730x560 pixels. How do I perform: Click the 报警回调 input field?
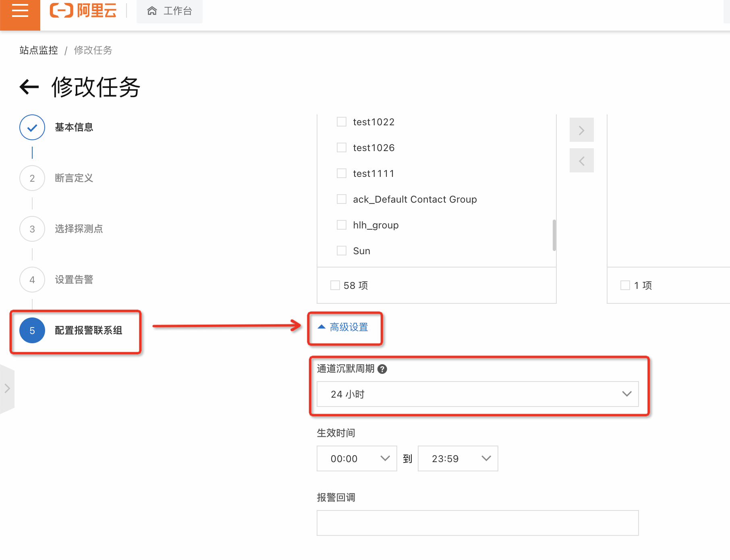pyautogui.click(x=477, y=523)
